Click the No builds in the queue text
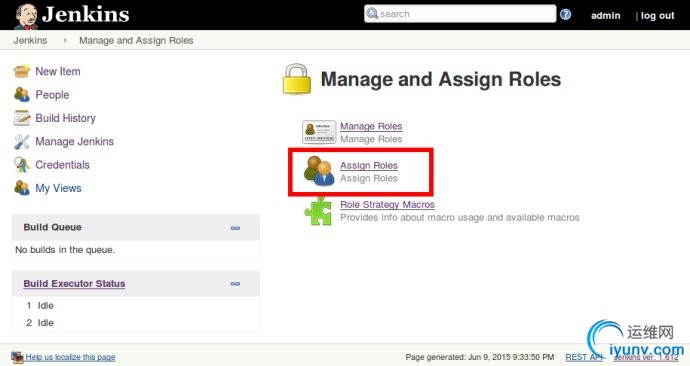 (x=65, y=250)
